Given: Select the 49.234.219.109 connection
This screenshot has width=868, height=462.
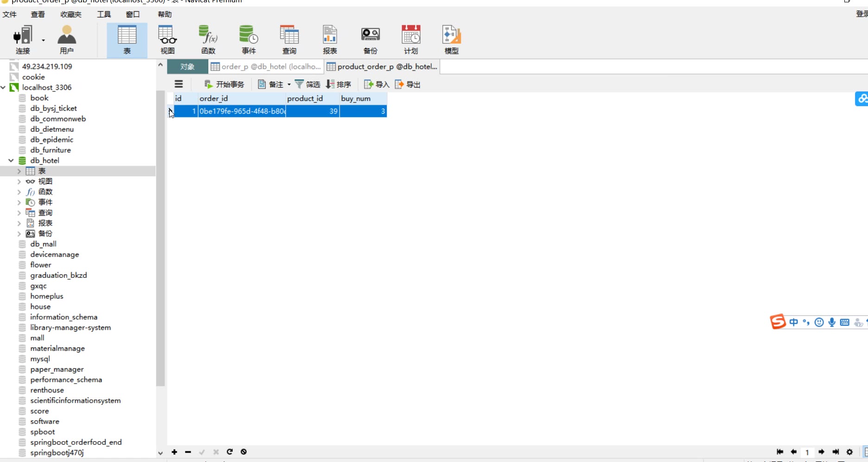Looking at the screenshot, I should 47,66.
